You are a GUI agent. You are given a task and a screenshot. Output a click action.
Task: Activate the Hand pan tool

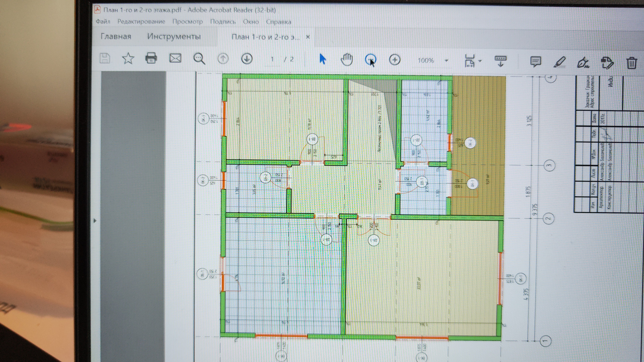(x=346, y=60)
